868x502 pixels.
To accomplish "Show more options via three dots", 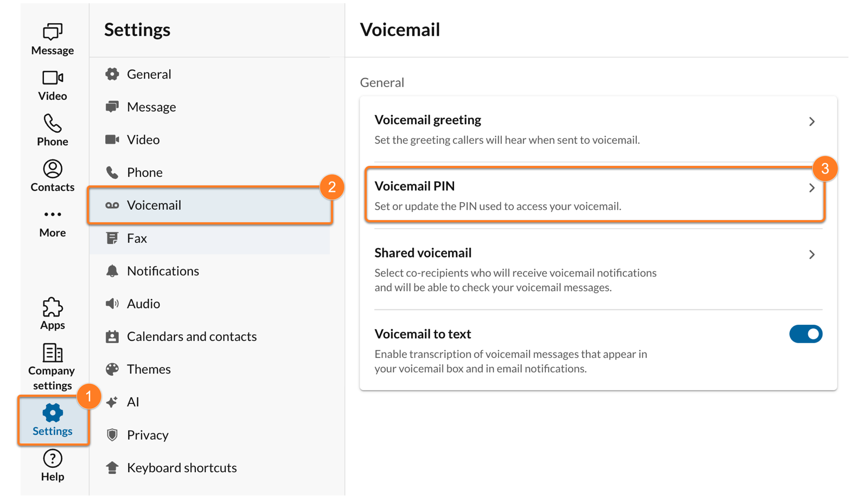I will pos(53,215).
